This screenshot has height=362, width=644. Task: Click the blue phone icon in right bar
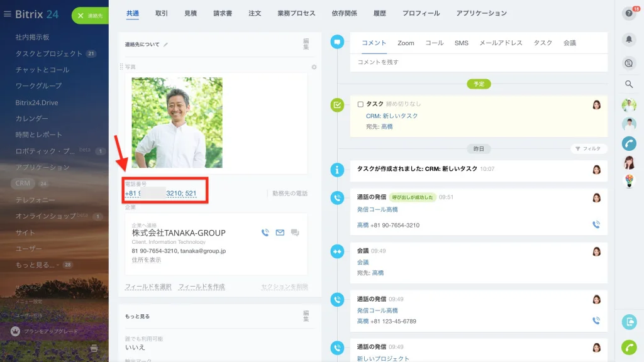pos(629,144)
